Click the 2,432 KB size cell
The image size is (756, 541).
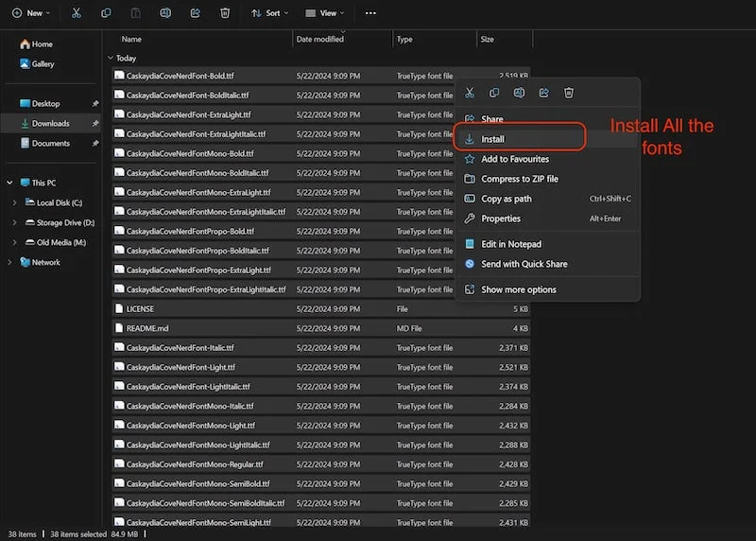coord(513,426)
